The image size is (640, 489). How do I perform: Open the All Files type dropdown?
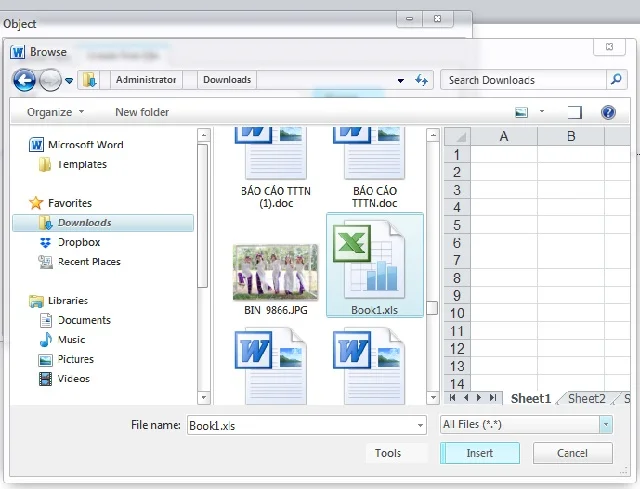pyautogui.click(x=527, y=425)
